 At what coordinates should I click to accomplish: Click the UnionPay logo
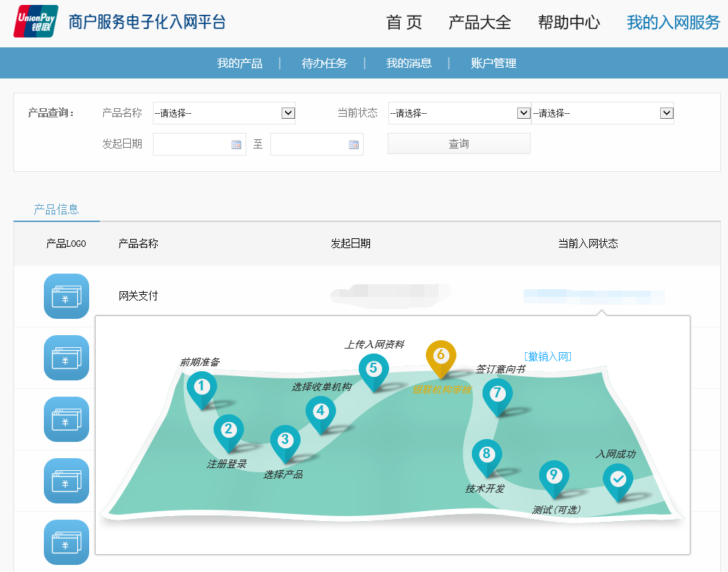click(x=37, y=22)
